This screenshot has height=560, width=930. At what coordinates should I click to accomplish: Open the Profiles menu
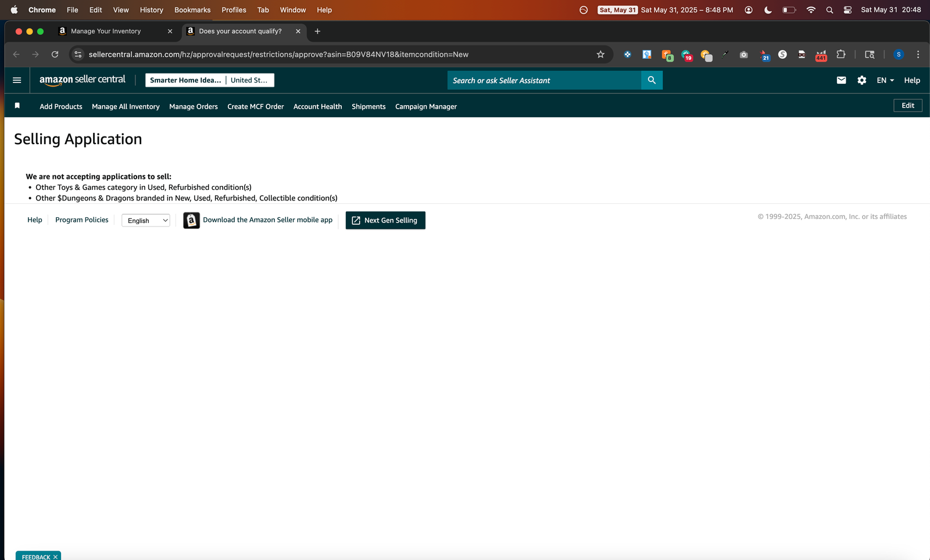(234, 10)
